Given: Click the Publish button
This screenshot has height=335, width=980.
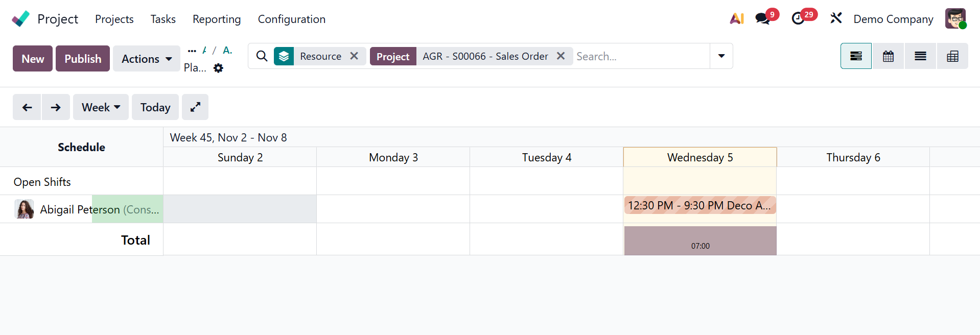Looking at the screenshot, I should (83, 59).
